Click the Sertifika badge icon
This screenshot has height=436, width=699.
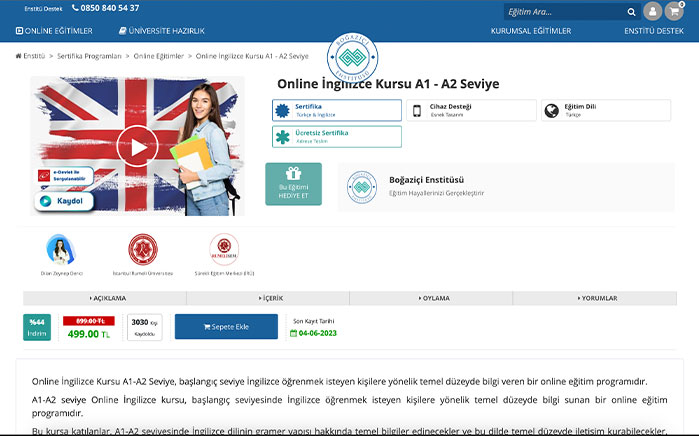coord(283,110)
